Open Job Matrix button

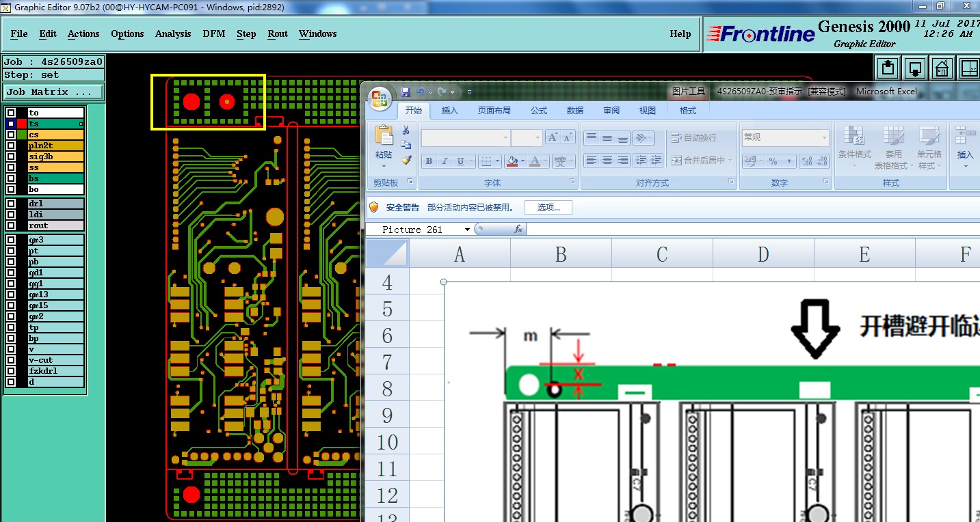(53, 92)
